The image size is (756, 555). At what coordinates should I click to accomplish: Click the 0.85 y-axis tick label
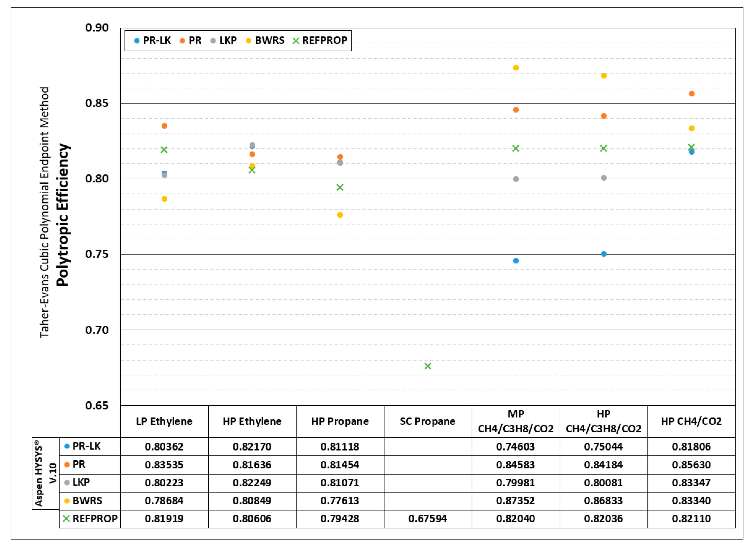[x=97, y=103]
